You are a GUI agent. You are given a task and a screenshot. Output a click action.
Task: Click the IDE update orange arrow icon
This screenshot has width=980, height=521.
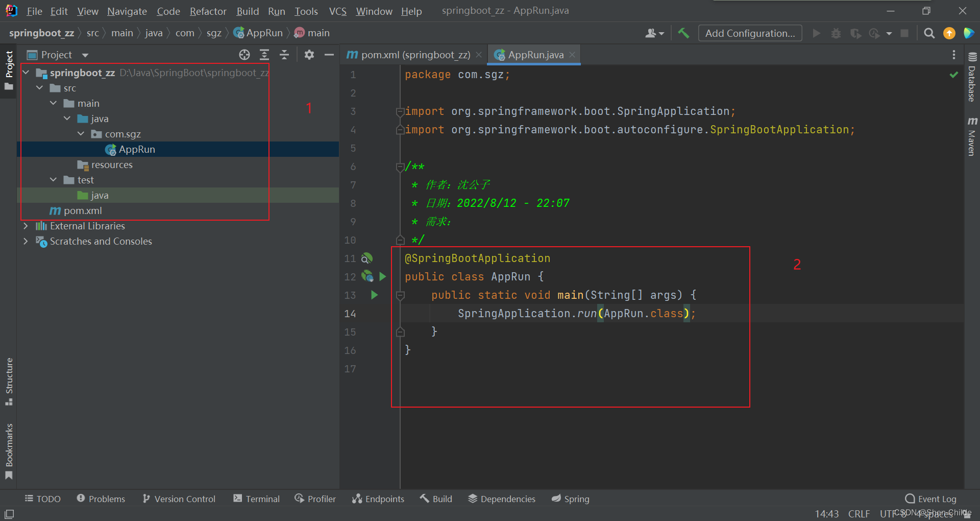click(x=949, y=33)
